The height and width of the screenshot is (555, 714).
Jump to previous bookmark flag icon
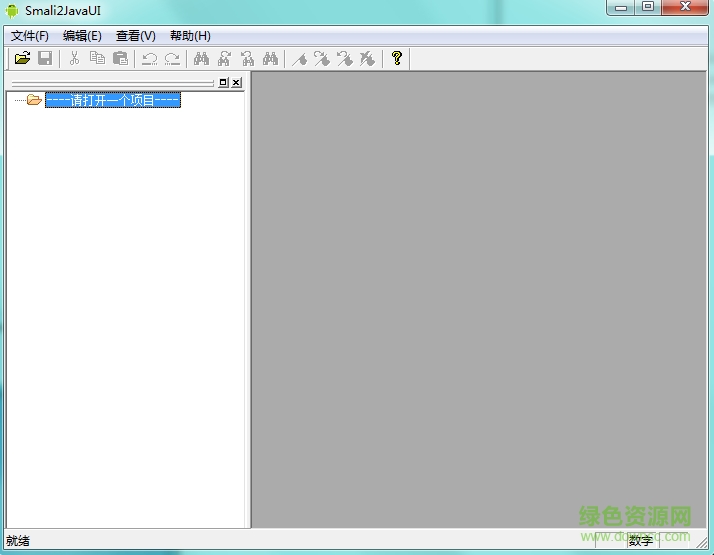(345, 58)
